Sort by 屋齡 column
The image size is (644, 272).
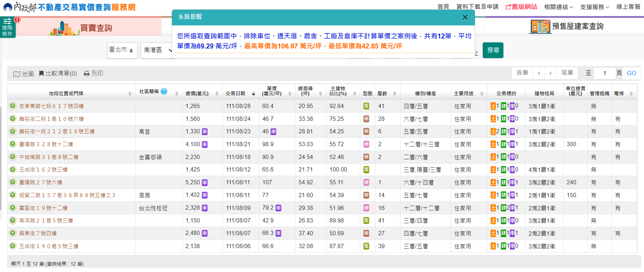(x=395, y=93)
